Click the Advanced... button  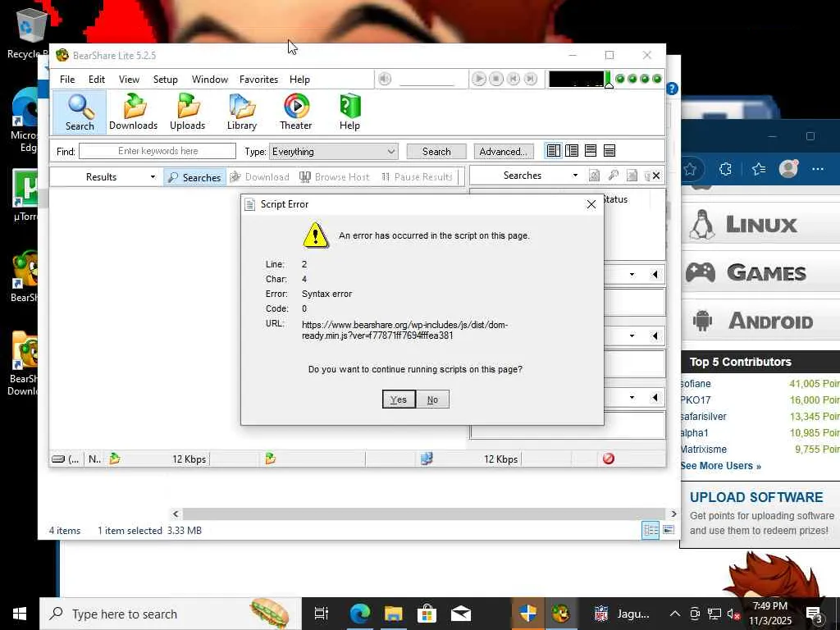pyautogui.click(x=504, y=152)
